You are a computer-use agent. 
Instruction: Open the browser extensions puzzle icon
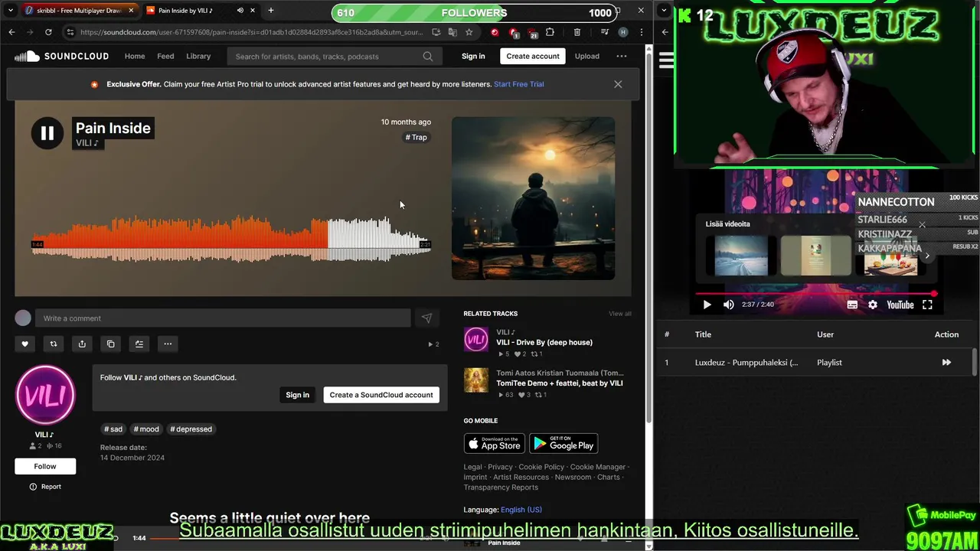[x=550, y=32]
